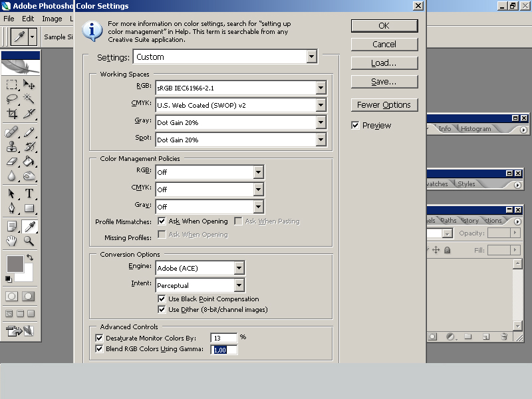The image size is (532, 399).
Task: Uncheck Blend RGB Colors Using Gamma
Action: (99, 348)
